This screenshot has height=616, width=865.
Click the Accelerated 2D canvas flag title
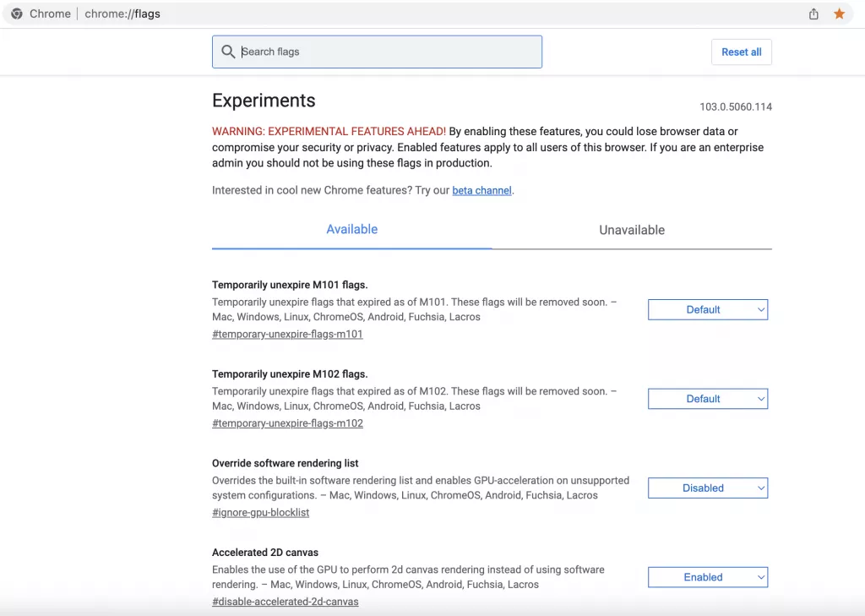pos(265,553)
